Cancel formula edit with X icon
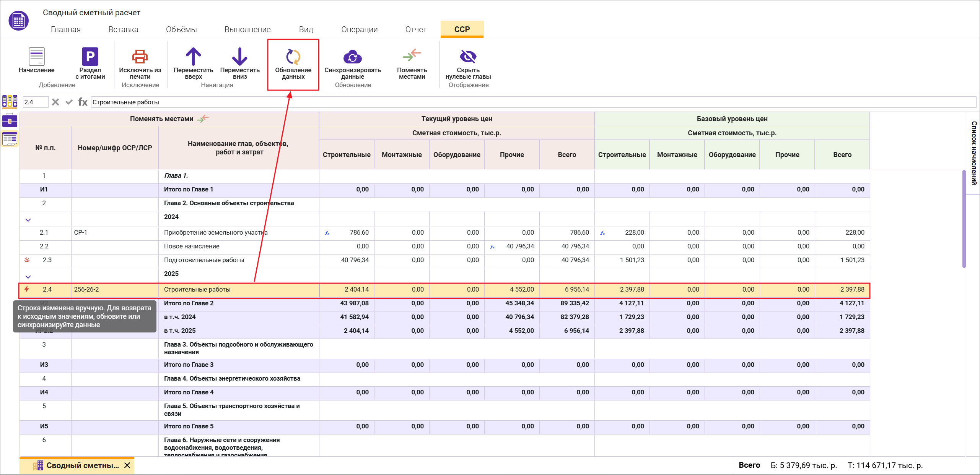The width and height of the screenshot is (980, 475). click(x=55, y=102)
